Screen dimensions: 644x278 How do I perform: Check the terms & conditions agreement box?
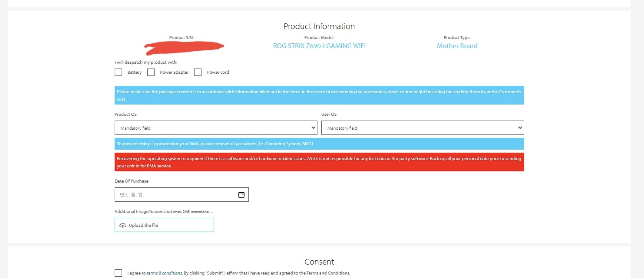[118, 273]
